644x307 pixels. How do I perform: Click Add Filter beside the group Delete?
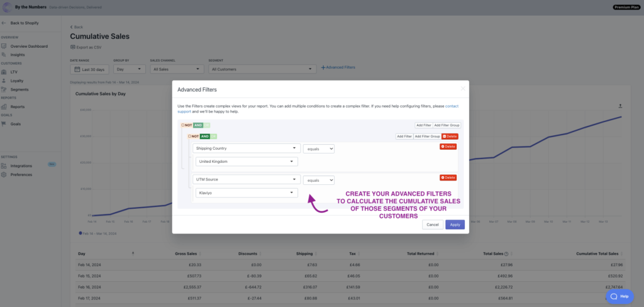(x=404, y=137)
